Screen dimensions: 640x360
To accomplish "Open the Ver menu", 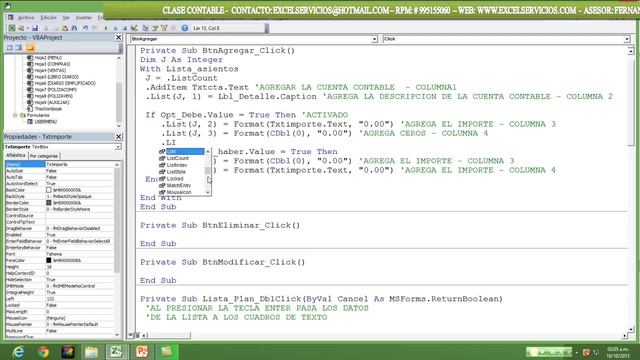I will pyautogui.click(x=66, y=18).
